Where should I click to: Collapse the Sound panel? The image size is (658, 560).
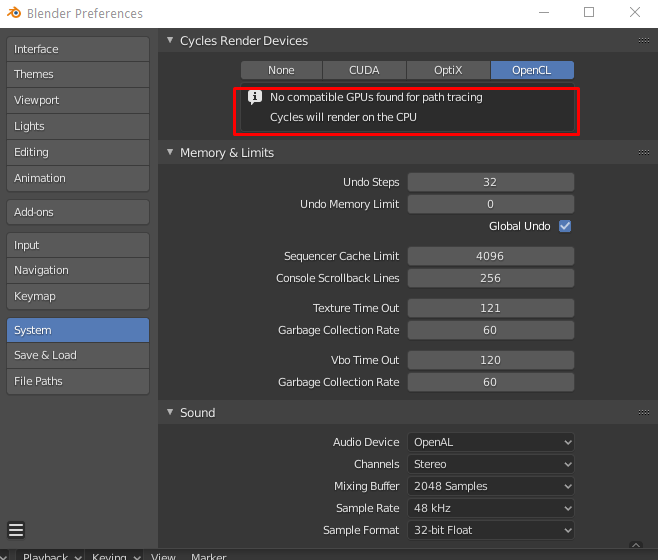[x=170, y=412]
